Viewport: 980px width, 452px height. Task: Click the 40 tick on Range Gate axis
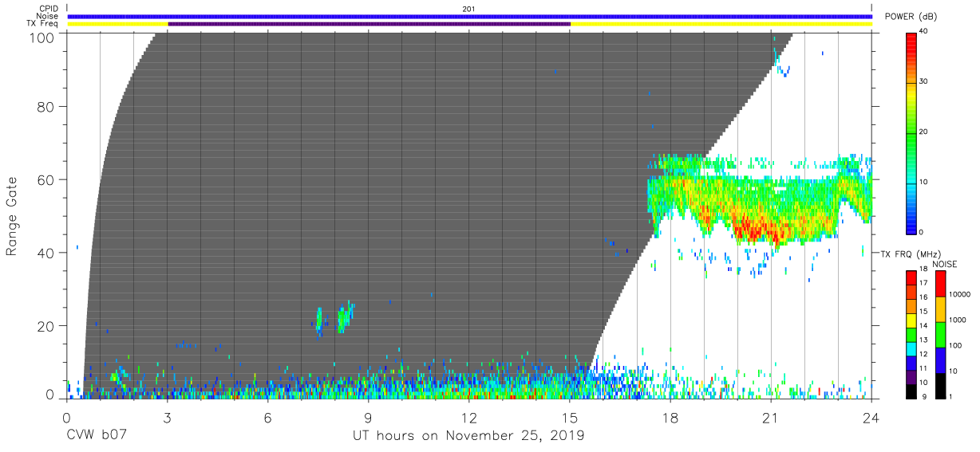point(46,253)
